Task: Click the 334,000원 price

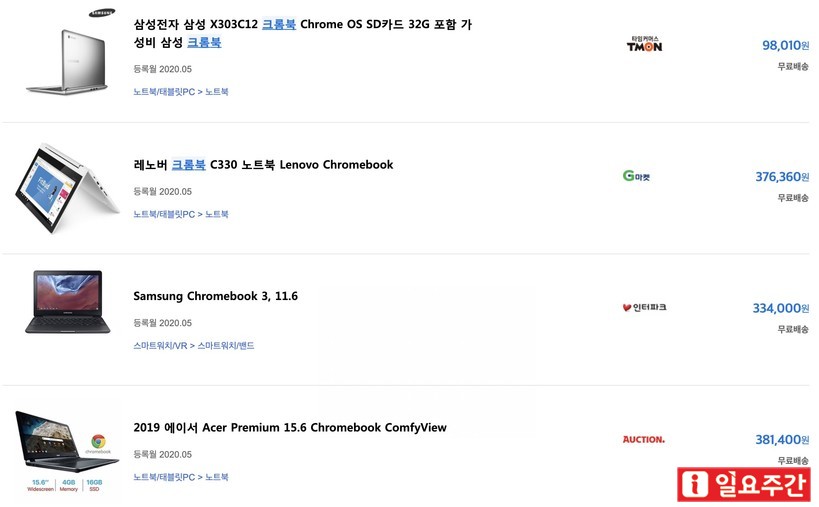Action: (x=780, y=308)
